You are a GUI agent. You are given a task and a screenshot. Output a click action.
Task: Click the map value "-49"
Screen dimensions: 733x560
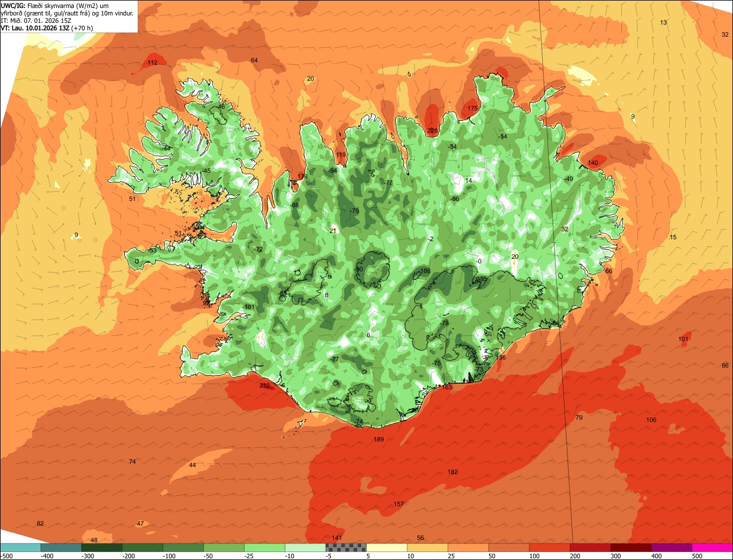tap(568, 179)
